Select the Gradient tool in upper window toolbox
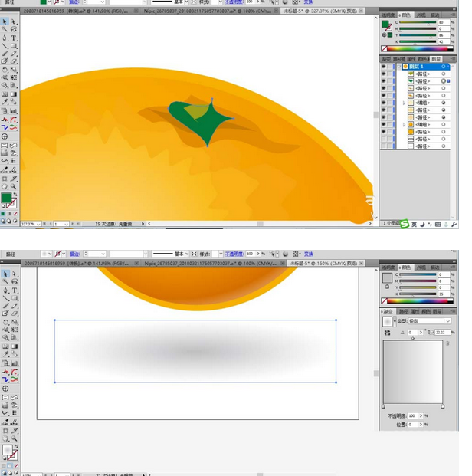Image resolution: width=472 pixels, height=476 pixels. coord(14,94)
